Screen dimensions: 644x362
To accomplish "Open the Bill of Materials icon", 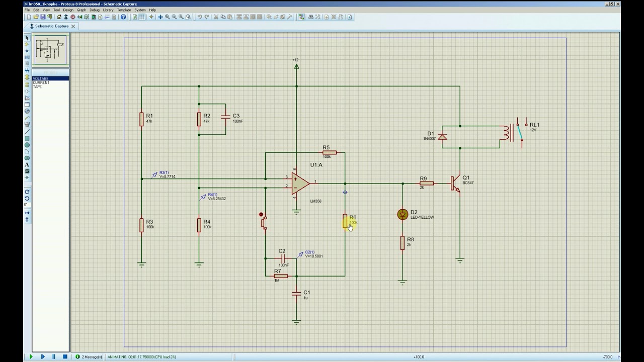I will click(100, 17).
